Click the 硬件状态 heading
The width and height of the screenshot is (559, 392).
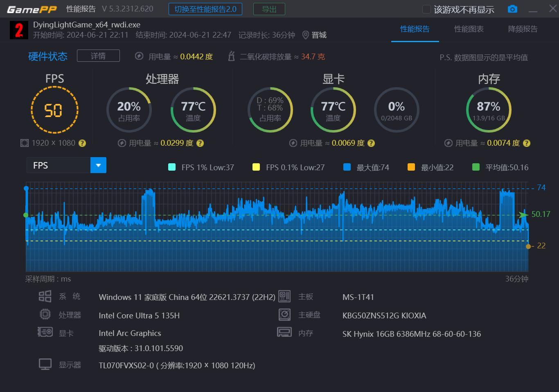[48, 56]
